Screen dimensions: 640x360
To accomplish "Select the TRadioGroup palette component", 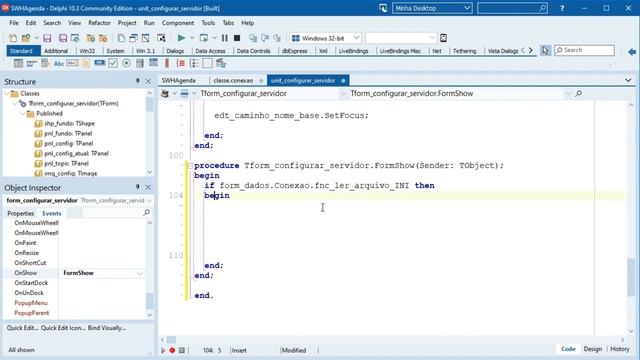I will click(194, 63).
